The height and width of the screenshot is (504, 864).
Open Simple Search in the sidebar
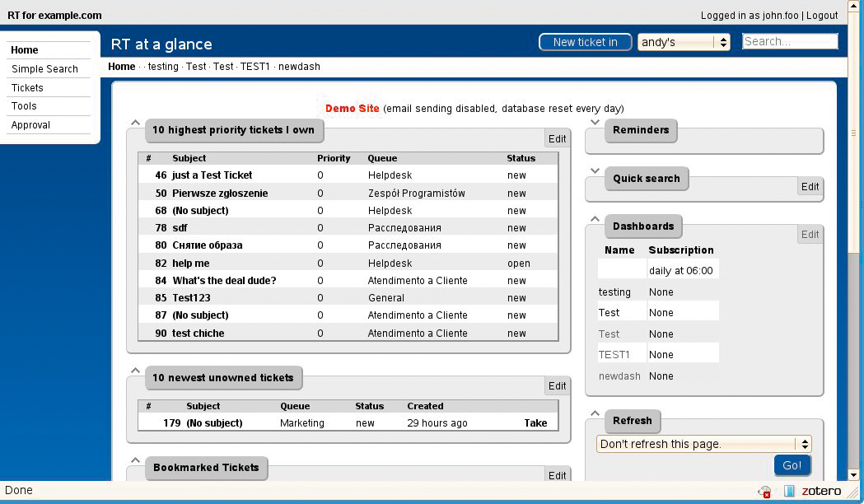(x=44, y=69)
